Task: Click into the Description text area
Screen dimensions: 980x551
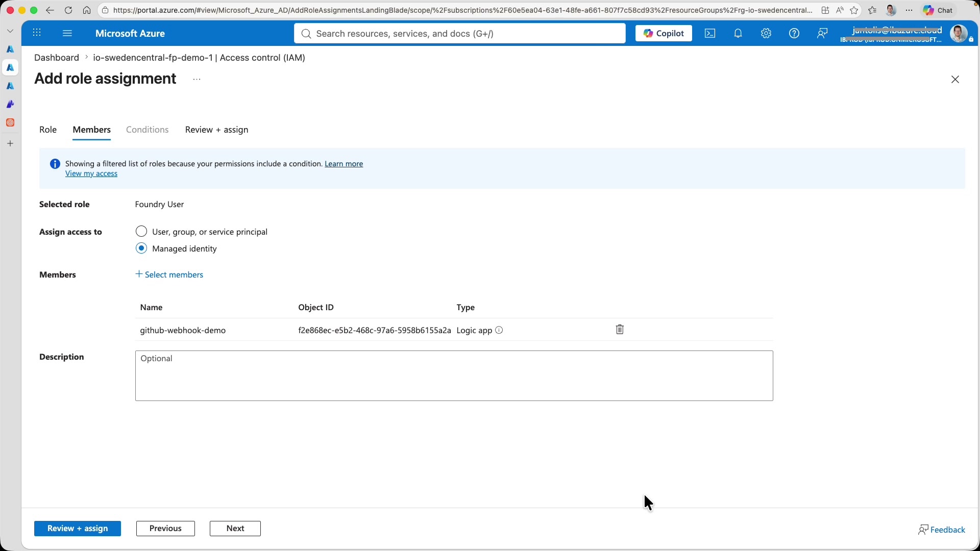Action: coord(454,375)
